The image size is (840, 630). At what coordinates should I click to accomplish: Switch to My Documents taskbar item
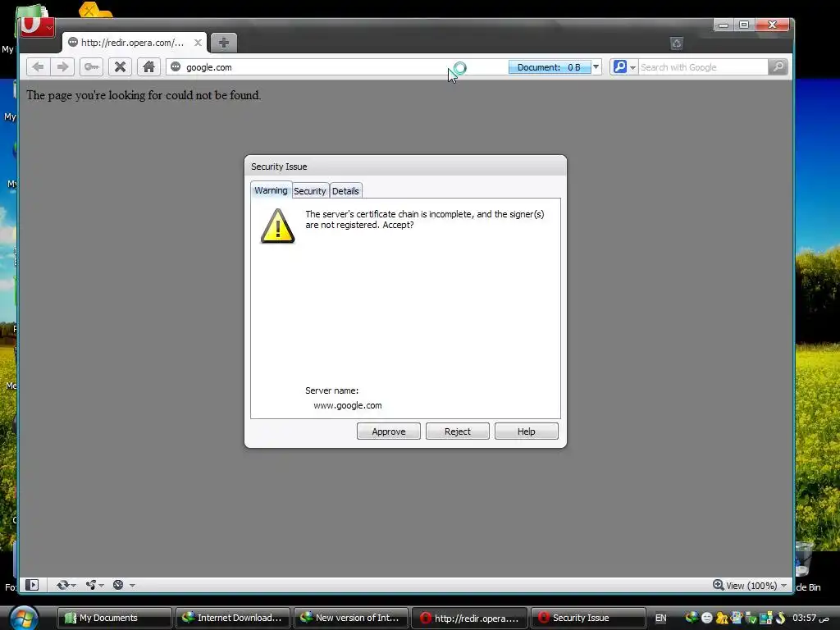[x=115, y=618]
